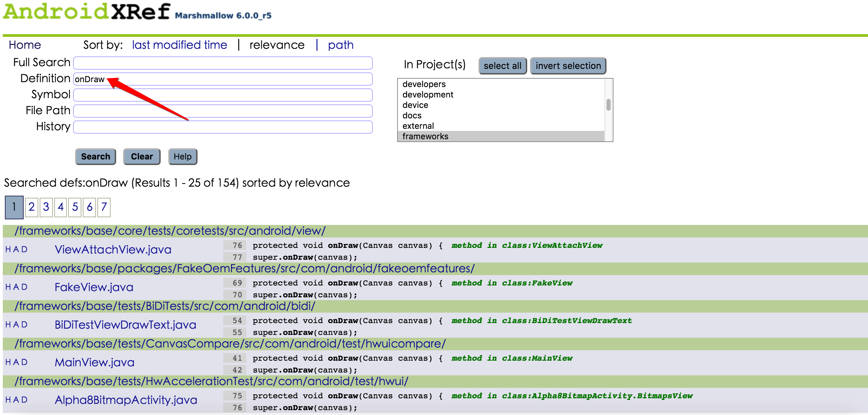Click H history link for FakeView.java
Viewport: 868px width, 415px height.
(8, 287)
